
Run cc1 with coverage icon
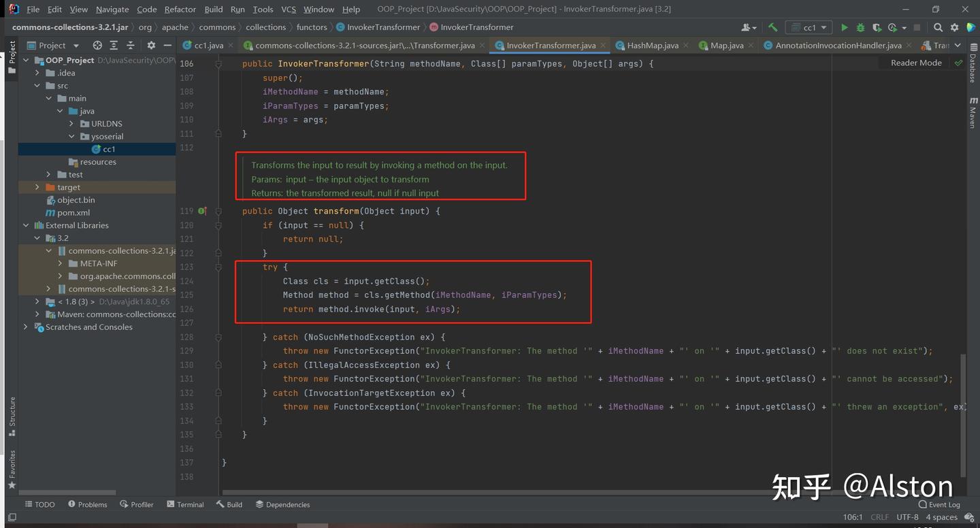[x=877, y=27]
